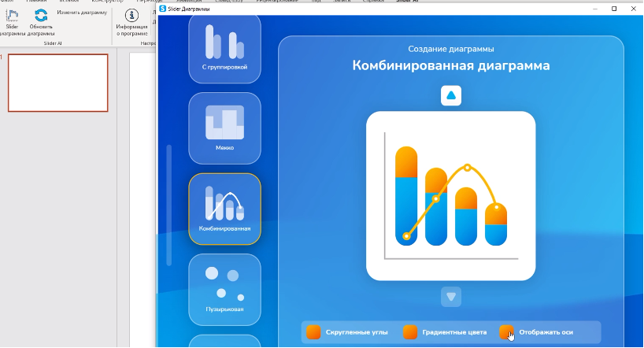Screen dimensions: 644x348
Task: Minimize the Slider Диаграммы window
Action: click(595, 9)
